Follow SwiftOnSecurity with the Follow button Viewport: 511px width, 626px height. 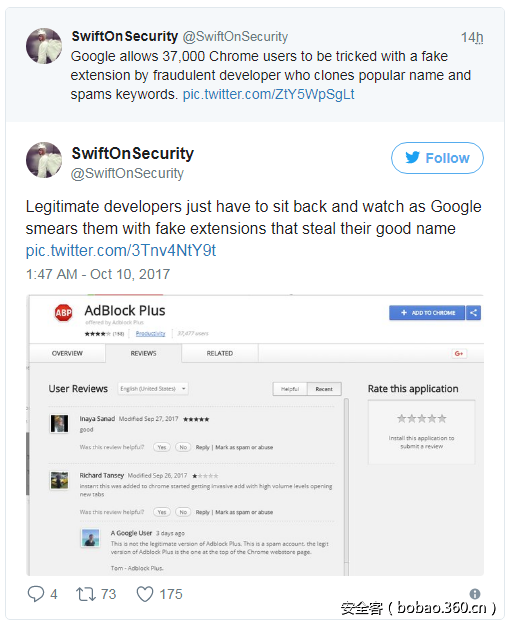click(x=437, y=158)
